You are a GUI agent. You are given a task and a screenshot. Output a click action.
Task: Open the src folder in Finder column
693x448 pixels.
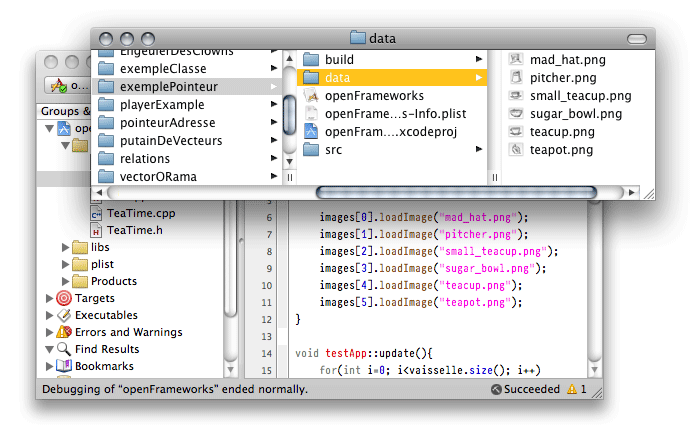click(333, 150)
